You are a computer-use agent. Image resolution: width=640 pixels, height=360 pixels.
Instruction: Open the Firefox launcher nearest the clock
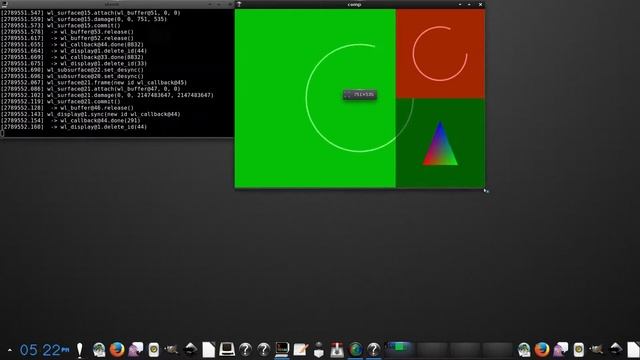(x=117, y=350)
